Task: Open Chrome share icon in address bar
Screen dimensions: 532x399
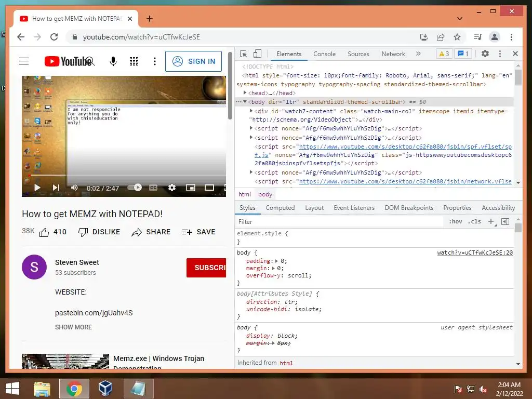Action: coord(441,37)
